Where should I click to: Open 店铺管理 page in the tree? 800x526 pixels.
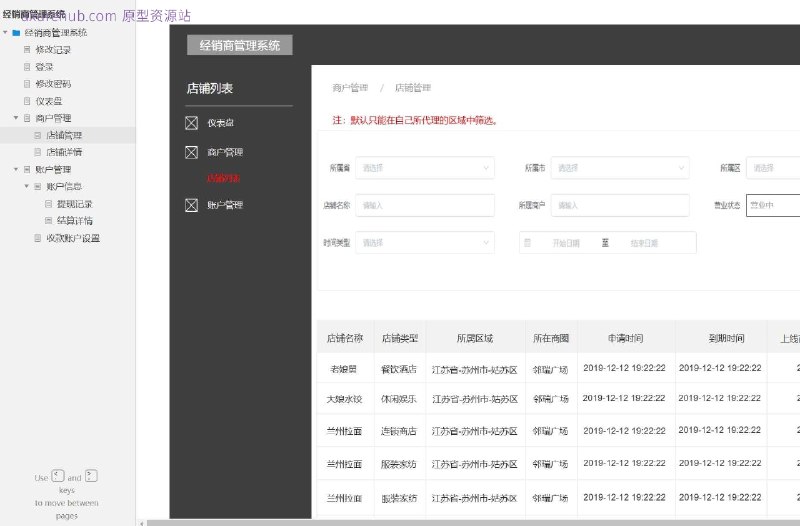64,135
